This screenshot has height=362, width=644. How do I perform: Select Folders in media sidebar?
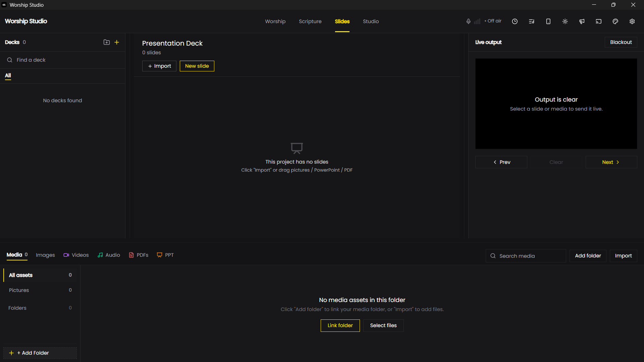tap(40, 308)
